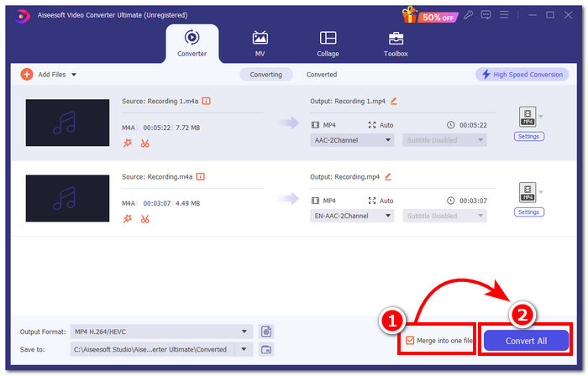Viewport: 588px width, 376px height.
Task: Rename output Recording.mp4 with pencil icon
Action: pyautogui.click(x=388, y=177)
